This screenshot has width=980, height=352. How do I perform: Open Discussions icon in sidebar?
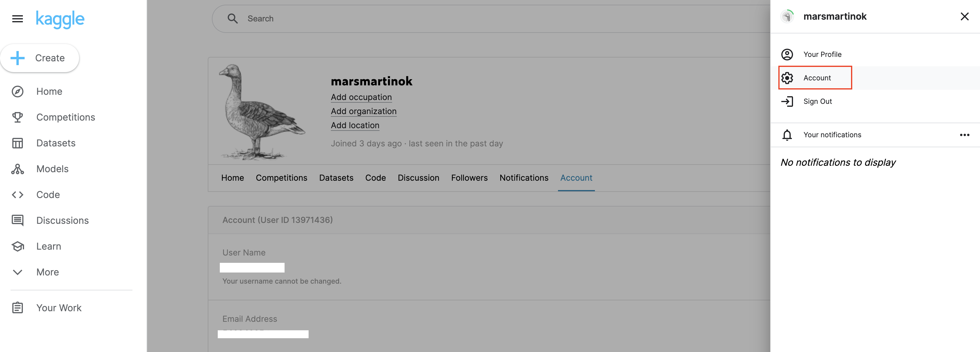18,221
